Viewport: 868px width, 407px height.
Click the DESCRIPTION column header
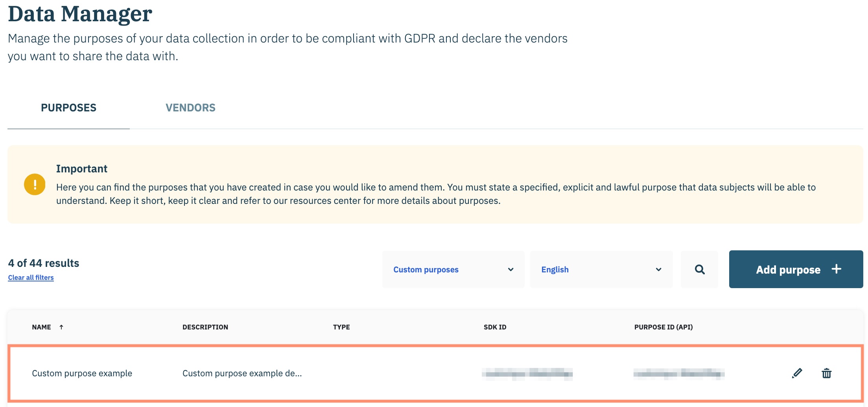[205, 327]
